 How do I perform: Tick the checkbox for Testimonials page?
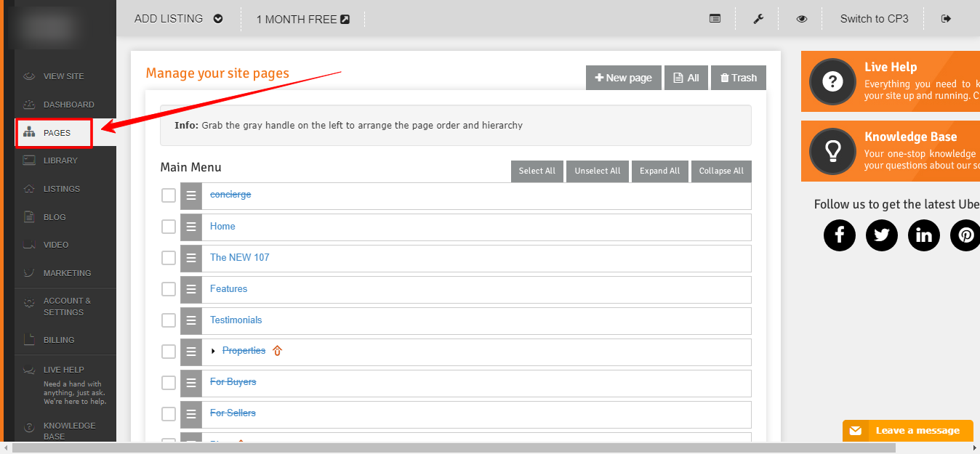point(169,320)
